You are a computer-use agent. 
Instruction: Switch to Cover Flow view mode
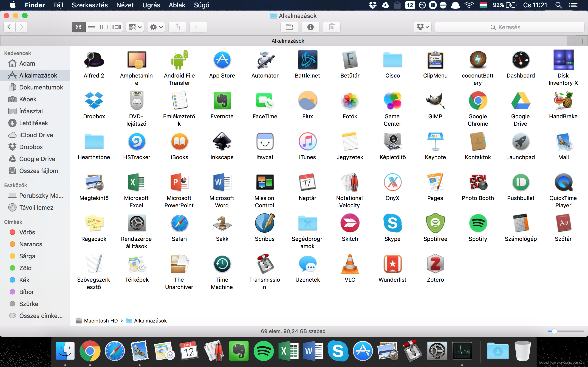click(117, 27)
